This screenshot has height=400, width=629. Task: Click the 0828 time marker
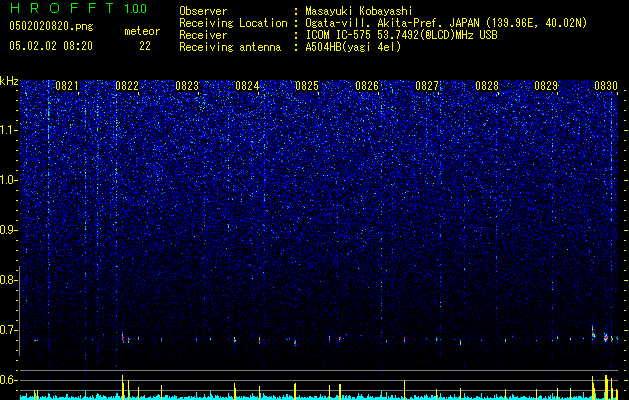tap(487, 86)
